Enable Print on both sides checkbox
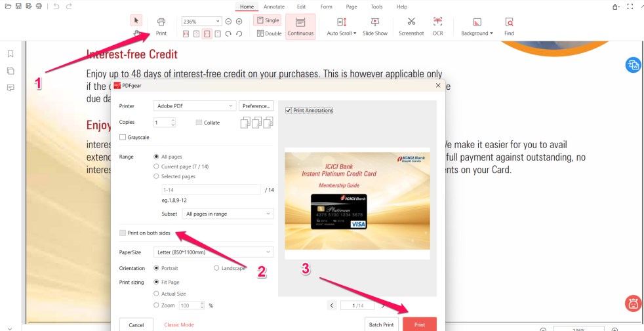644x331 pixels. [x=123, y=233]
